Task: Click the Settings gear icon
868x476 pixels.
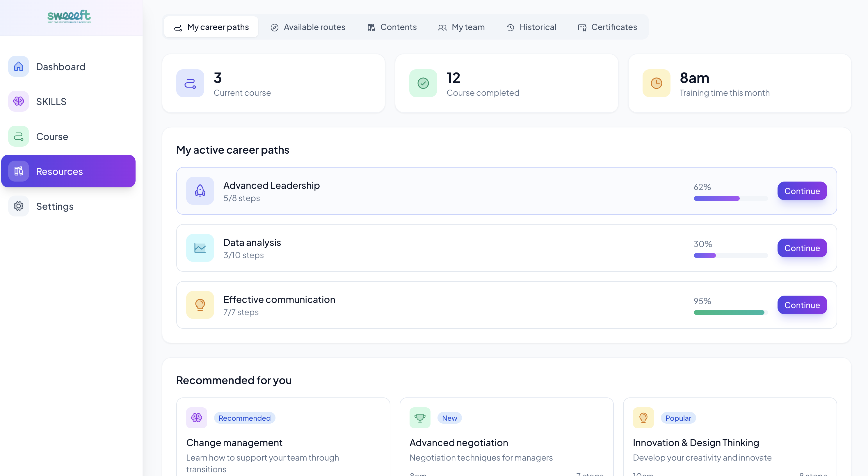Action: 19,206
